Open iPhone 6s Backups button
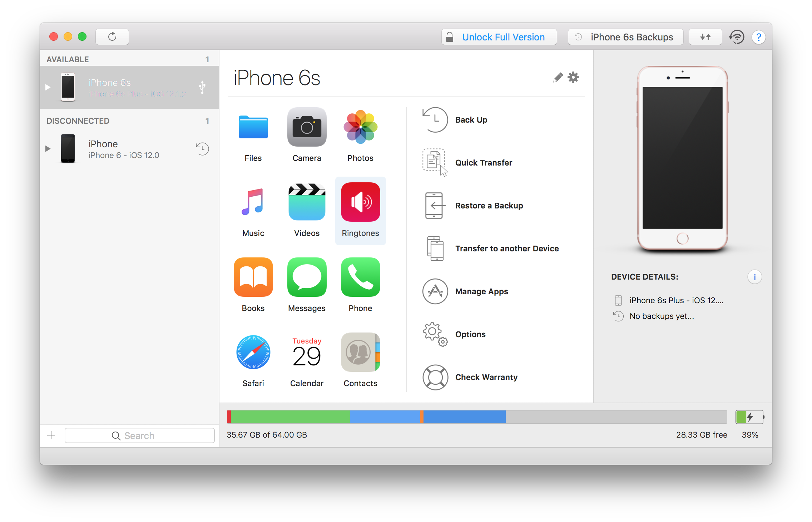Image resolution: width=812 pixels, height=522 pixels. 625,37
